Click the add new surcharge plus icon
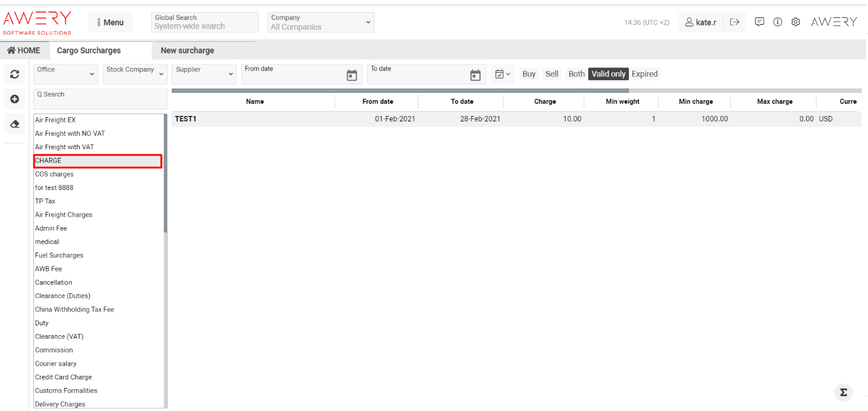This screenshot has height=411, width=868. point(15,99)
